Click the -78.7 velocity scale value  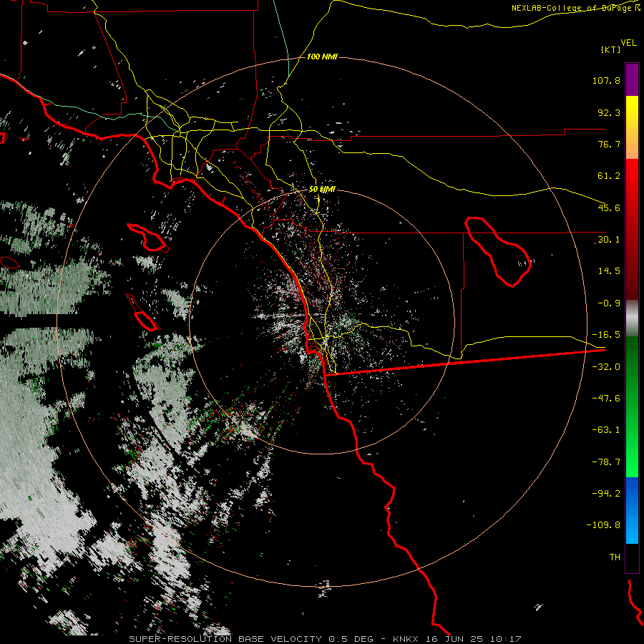[606, 462]
